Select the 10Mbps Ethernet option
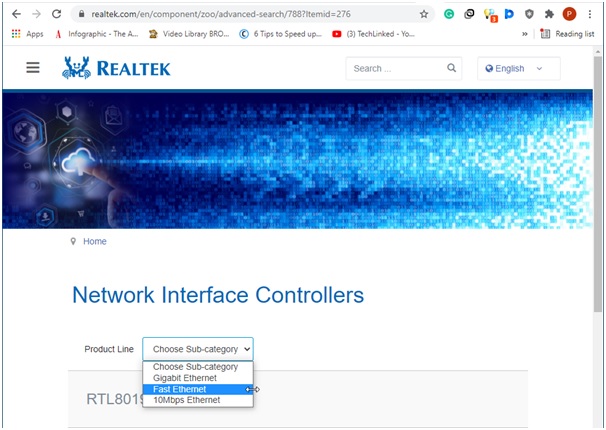This screenshot has width=606, height=430. pyautogui.click(x=198, y=400)
